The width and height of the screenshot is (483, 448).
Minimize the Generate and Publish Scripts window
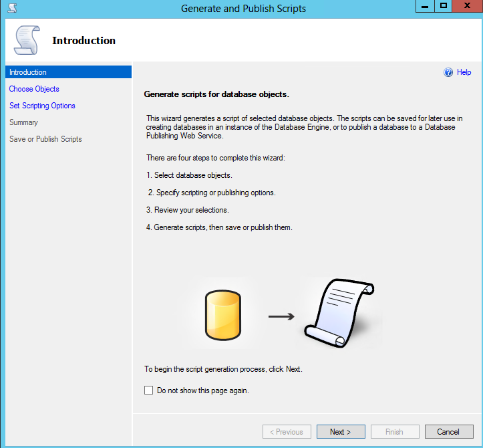(425, 6)
